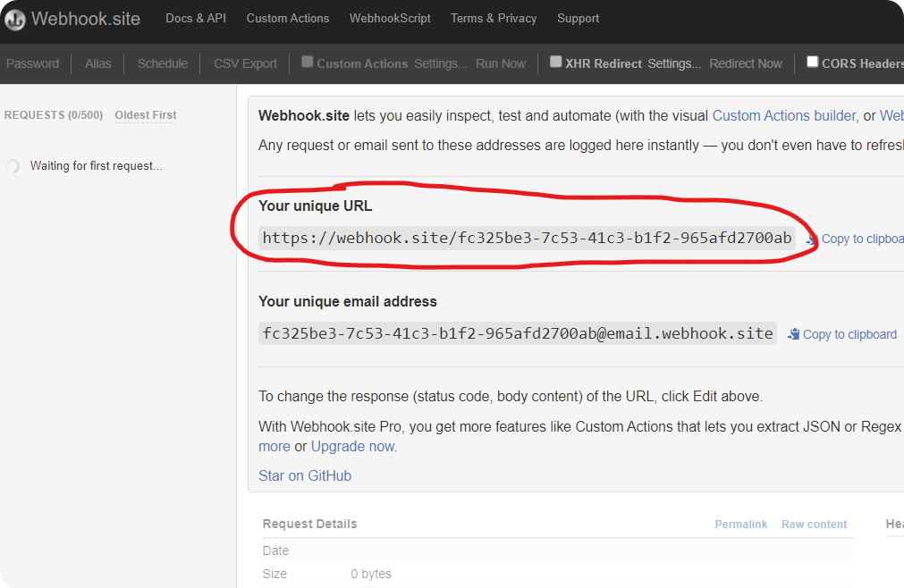Click Redirect Now

point(746,63)
